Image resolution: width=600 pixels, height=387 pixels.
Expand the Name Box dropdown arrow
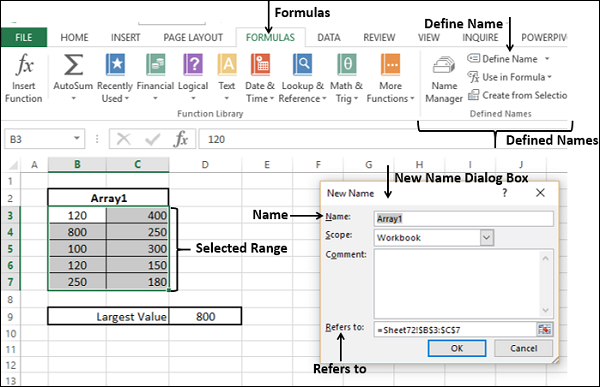click(x=77, y=139)
